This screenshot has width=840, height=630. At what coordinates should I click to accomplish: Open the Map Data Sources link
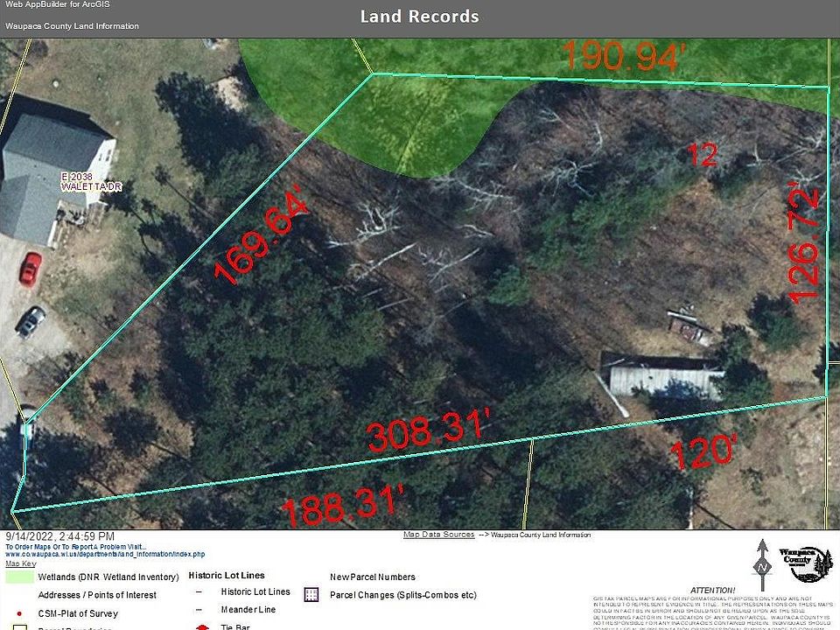click(x=438, y=535)
